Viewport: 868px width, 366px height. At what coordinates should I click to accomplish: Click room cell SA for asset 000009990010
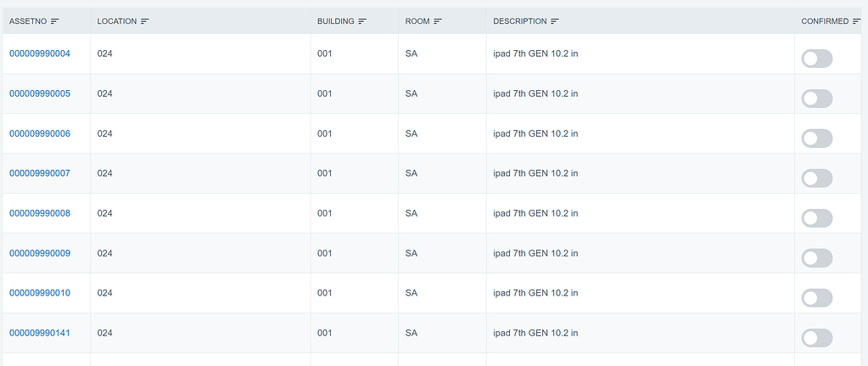coord(412,293)
